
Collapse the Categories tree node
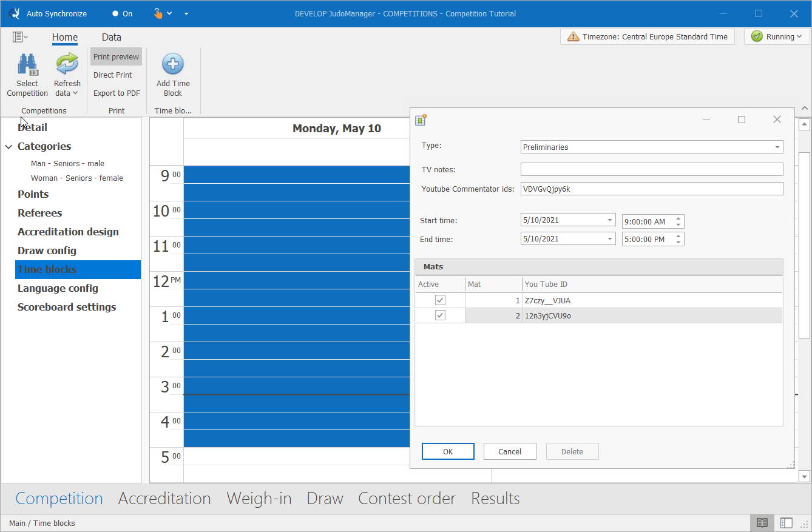(9, 146)
